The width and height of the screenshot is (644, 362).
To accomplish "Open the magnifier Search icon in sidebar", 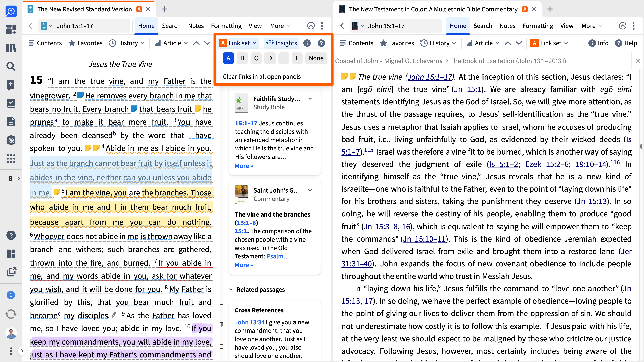I will point(11,66).
